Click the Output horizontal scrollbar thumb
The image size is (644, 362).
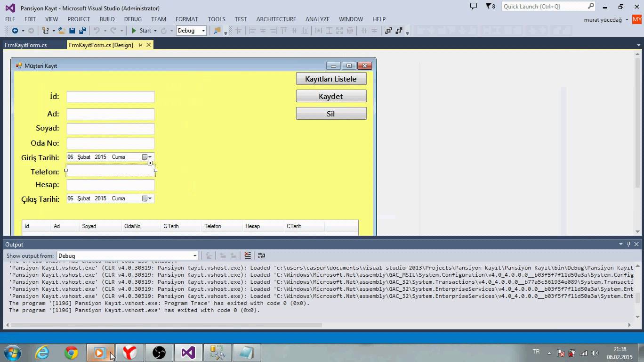[x=167, y=325]
